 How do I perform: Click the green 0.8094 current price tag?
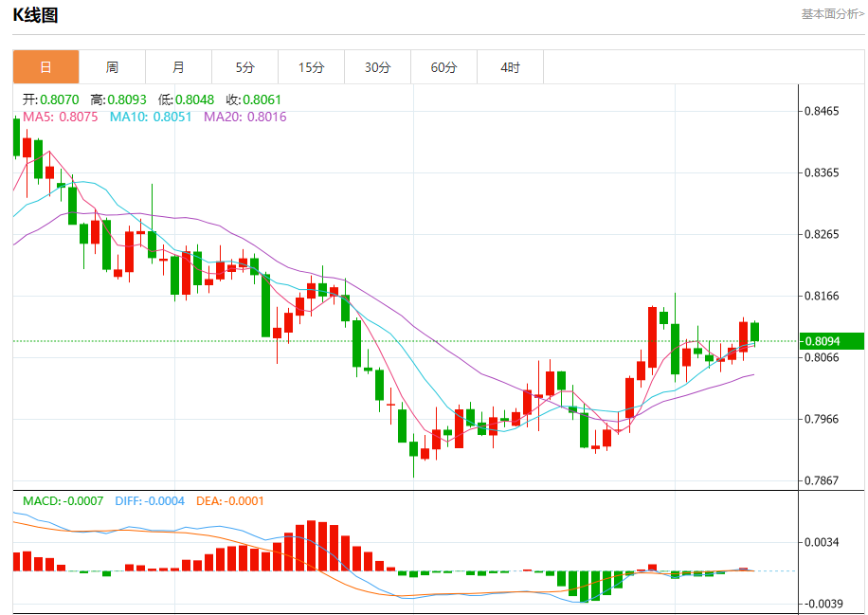coord(832,341)
